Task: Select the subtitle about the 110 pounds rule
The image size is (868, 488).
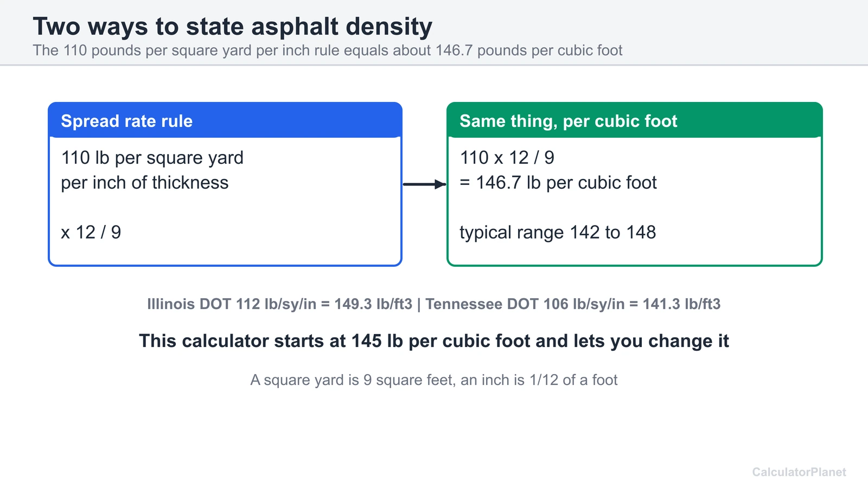Action: point(328,50)
